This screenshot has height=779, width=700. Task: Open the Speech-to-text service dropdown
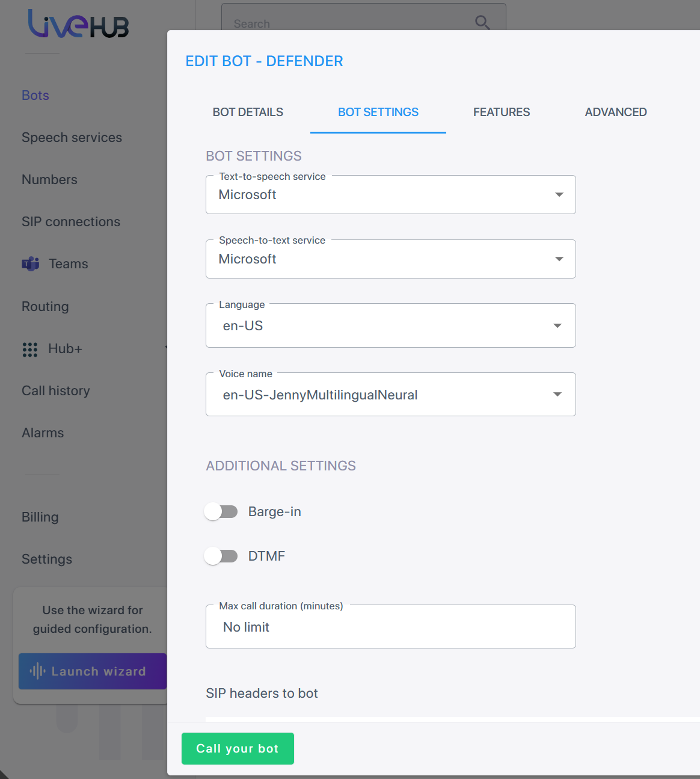(x=391, y=259)
